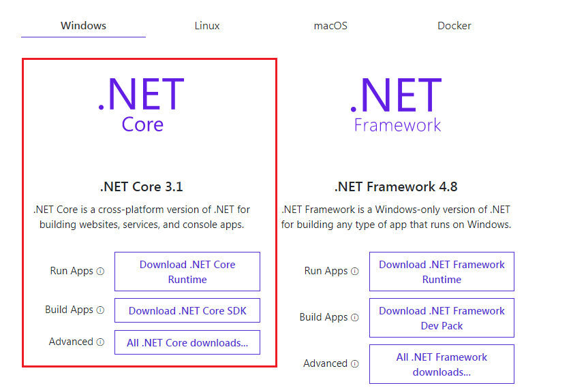Select the Windows tab
The width and height of the screenshot is (571, 392).
pyautogui.click(x=82, y=25)
